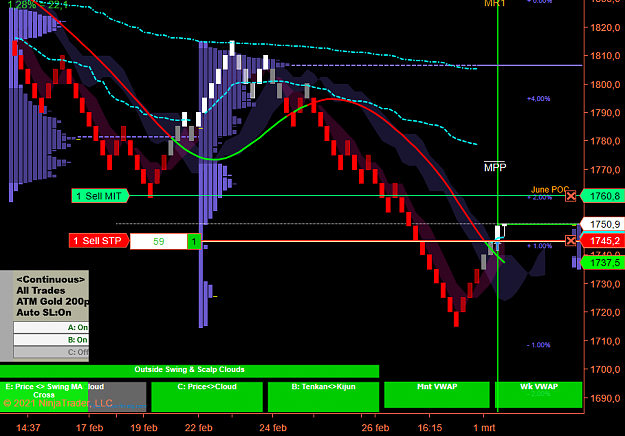Click the 1700,0 price axis label
Viewport: 625px width, 436px height.
605,369
